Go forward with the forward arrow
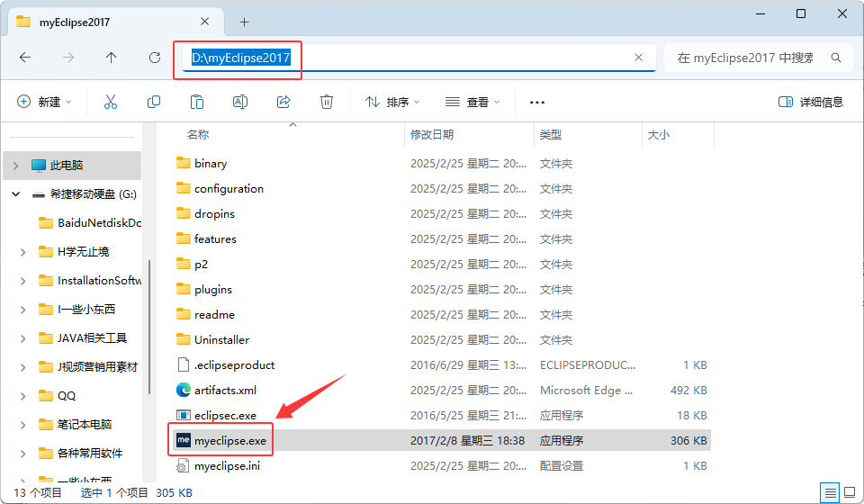Viewport: 864px width, 504px height. point(68,58)
